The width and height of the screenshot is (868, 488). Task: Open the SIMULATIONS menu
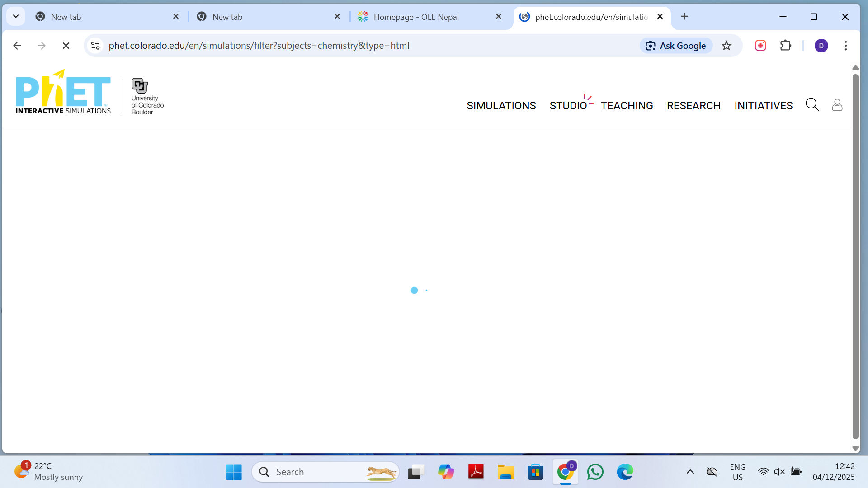point(501,106)
